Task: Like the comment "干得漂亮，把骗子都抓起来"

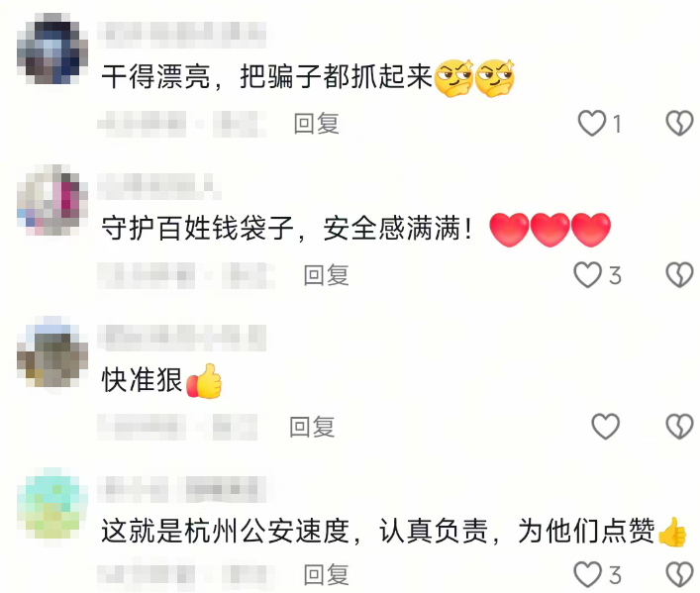Action: tap(592, 123)
